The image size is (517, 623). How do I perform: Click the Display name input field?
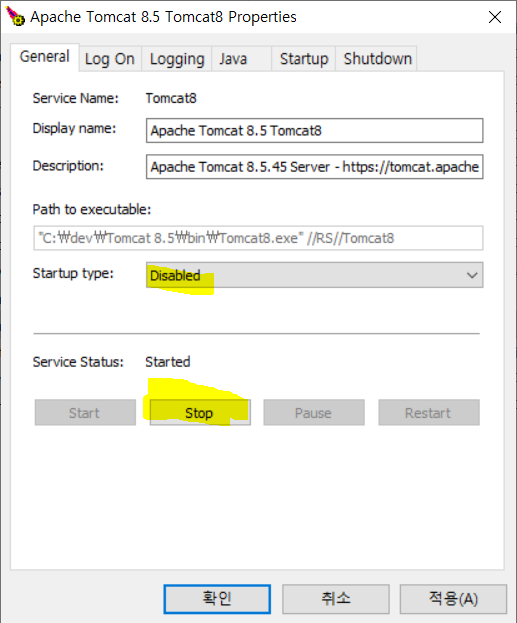[314, 130]
